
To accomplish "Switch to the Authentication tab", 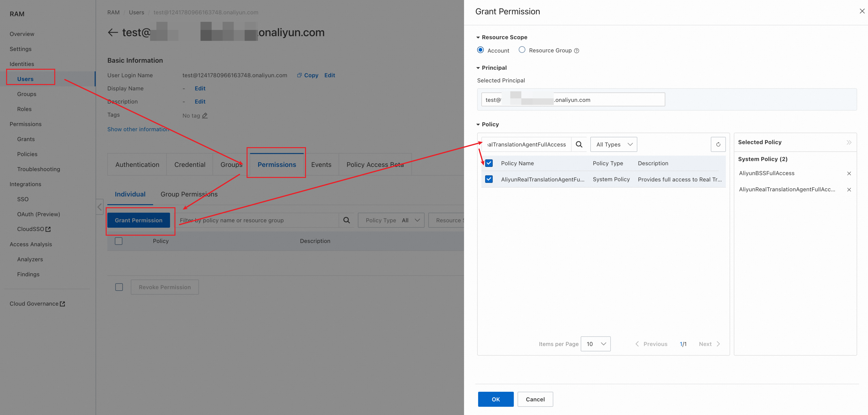I will coord(137,165).
